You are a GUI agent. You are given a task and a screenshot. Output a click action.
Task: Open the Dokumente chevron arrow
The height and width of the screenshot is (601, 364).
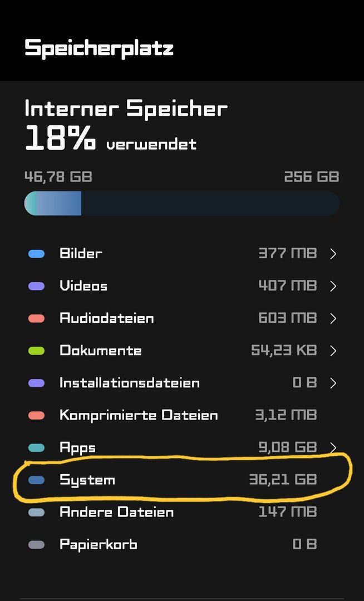coord(333,351)
